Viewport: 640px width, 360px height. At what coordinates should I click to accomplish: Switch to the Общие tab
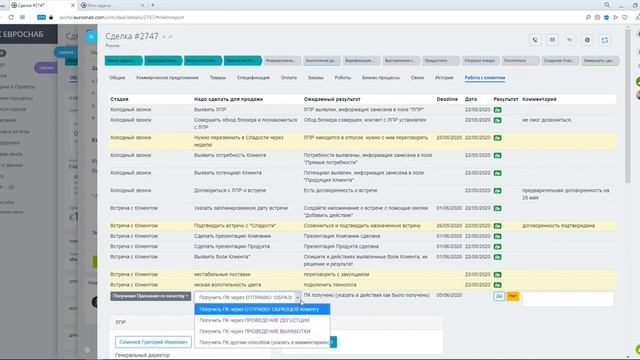point(117,78)
